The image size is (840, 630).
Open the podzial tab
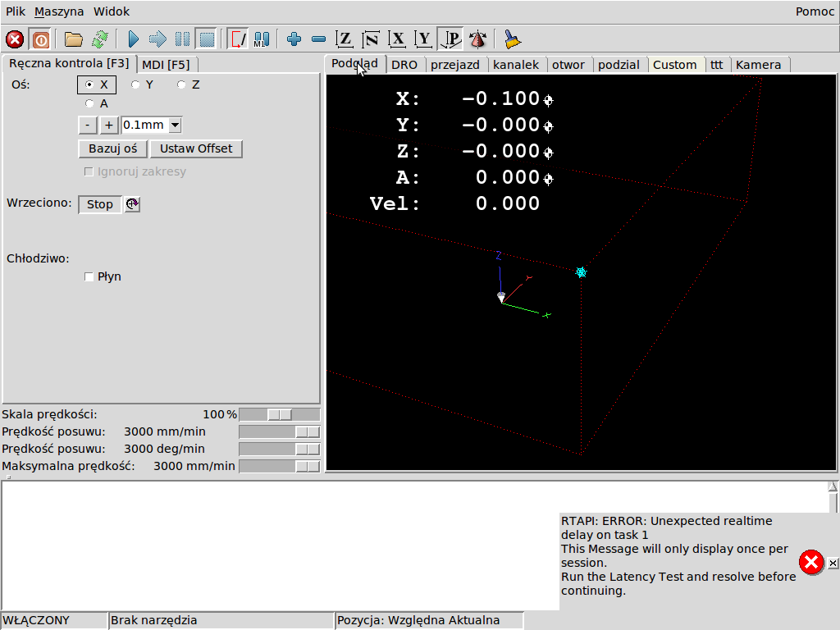click(619, 65)
